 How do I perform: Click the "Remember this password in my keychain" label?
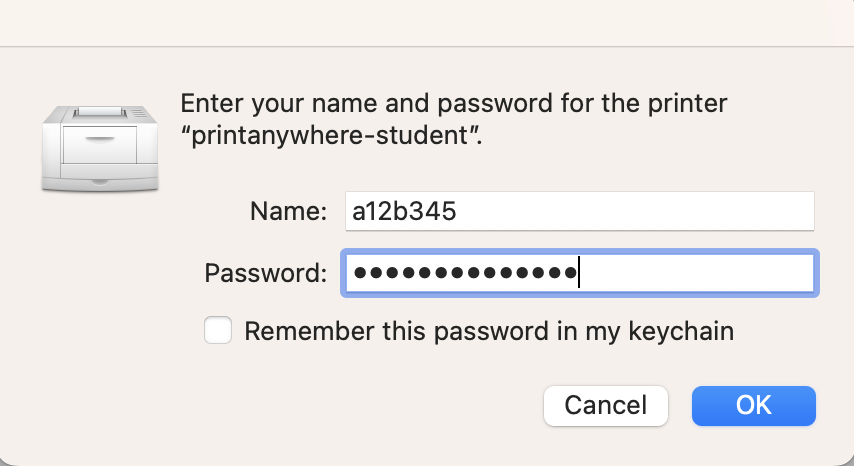[x=489, y=331]
